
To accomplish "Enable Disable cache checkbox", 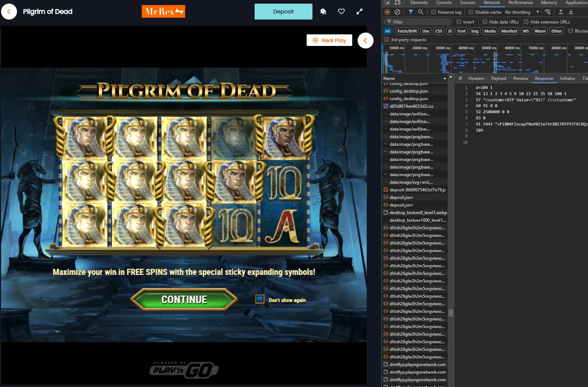I will (471, 12).
